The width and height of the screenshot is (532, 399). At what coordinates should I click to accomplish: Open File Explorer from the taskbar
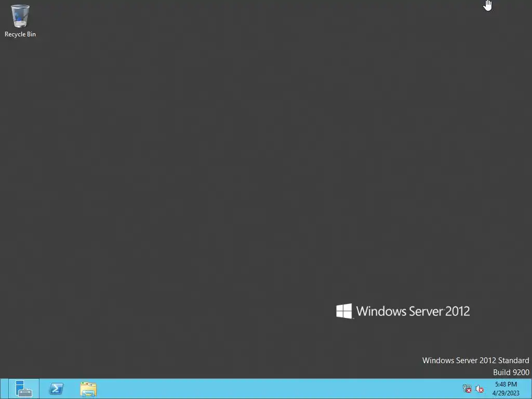(88, 389)
